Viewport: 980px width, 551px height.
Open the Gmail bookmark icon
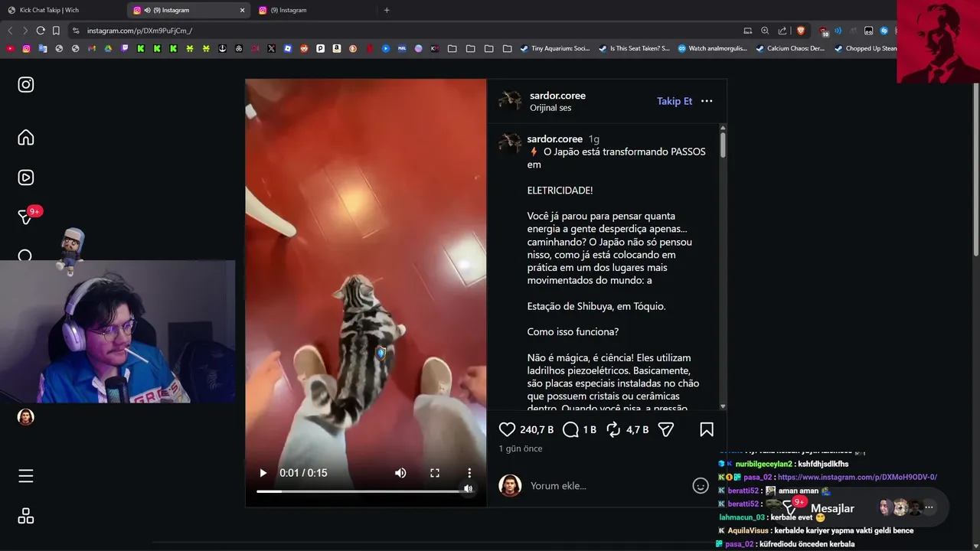pos(92,48)
